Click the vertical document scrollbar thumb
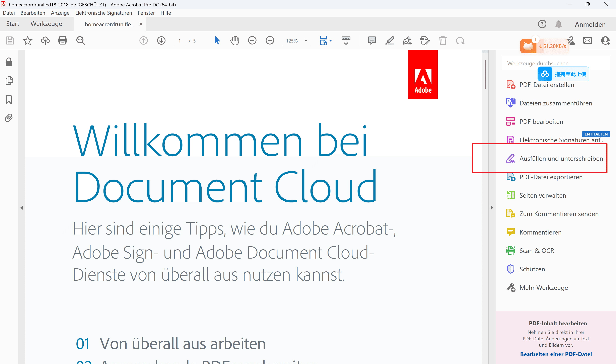616x364 pixels. coord(485,75)
